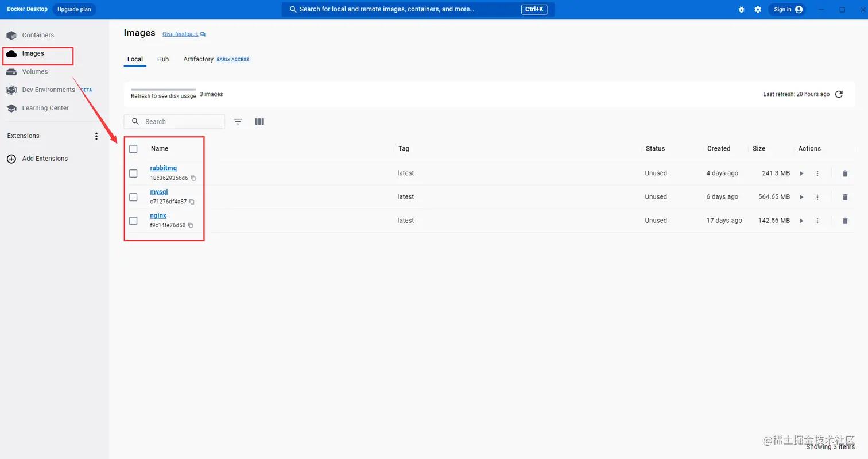Open the mysql image link
The image size is (868, 459).
tap(159, 192)
